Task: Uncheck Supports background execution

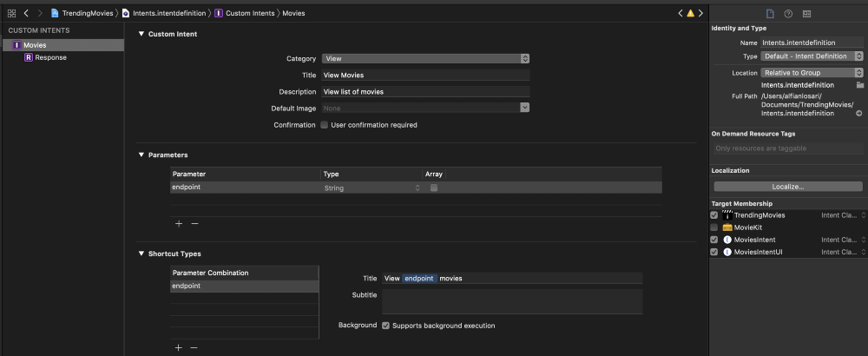Action: point(385,326)
